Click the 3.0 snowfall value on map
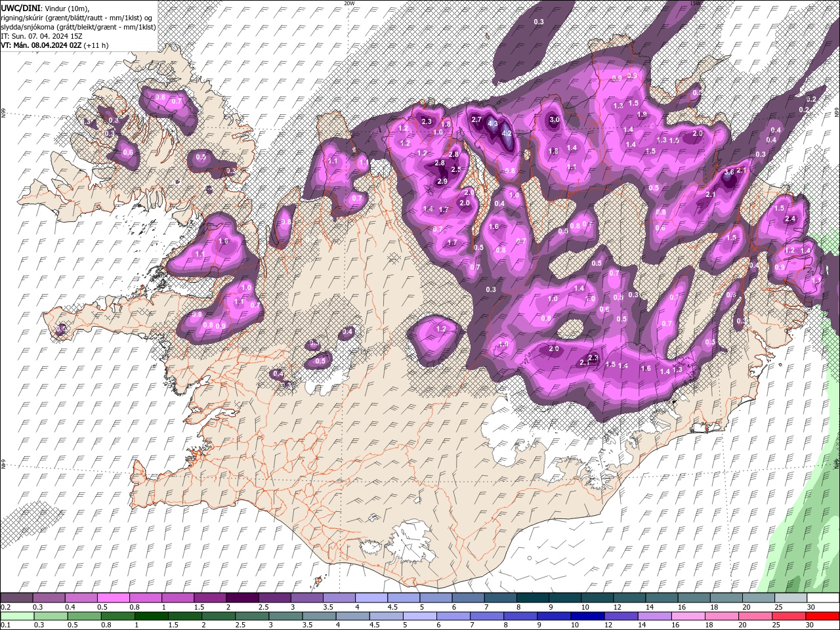Image resolution: width=840 pixels, height=630 pixels. [554, 119]
